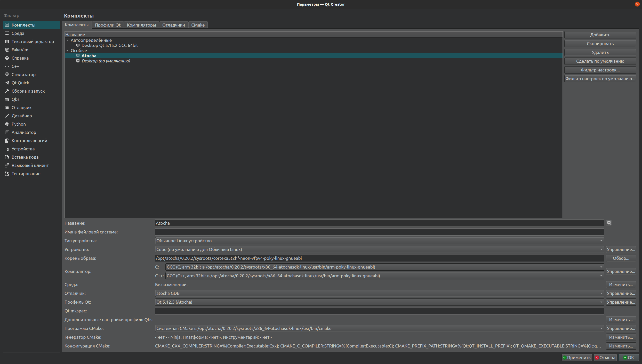This screenshot has width=642, height=364.
Task: Select the Desktop (по умолчанию) kit
Action: tap(314, 61)
